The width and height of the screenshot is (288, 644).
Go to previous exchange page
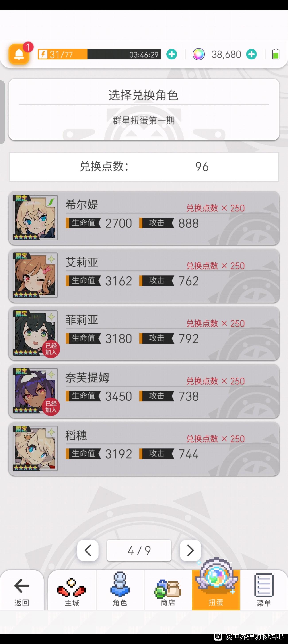click(88, 550)
